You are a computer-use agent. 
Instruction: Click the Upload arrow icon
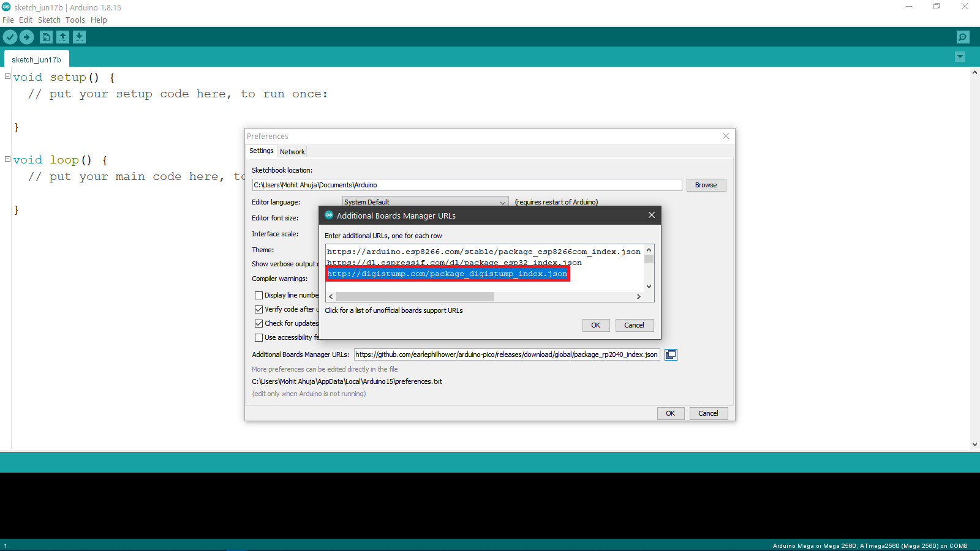click(x=27, y=37)
